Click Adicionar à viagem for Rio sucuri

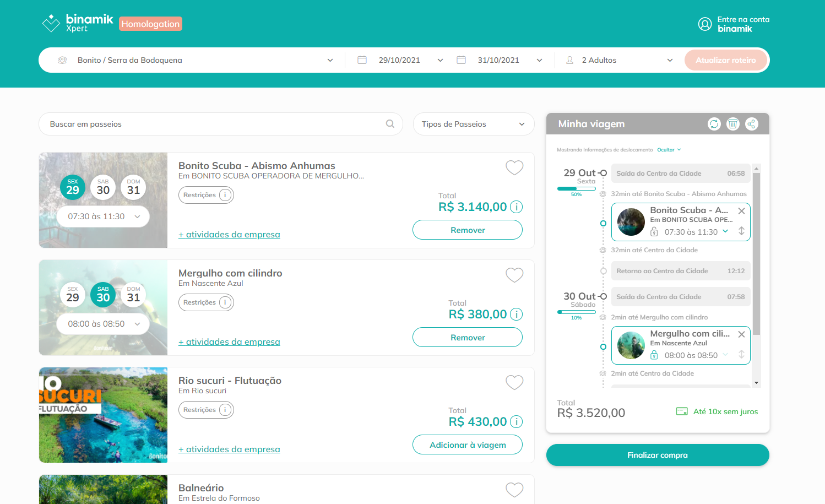(x=468, y=445)
